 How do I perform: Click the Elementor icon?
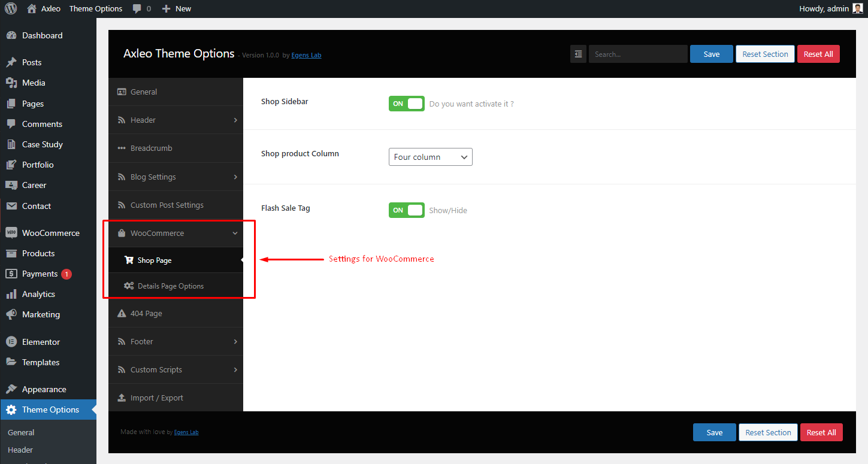pos(11,342)
